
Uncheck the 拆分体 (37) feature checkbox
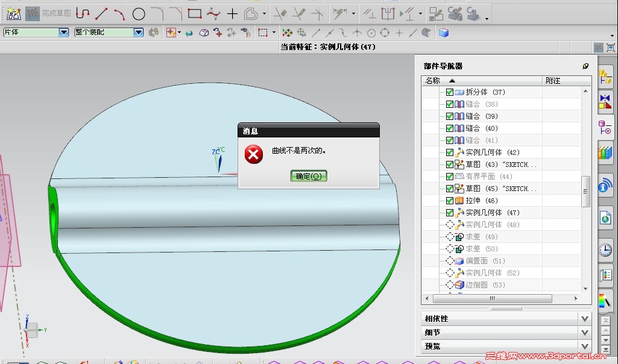450,92
